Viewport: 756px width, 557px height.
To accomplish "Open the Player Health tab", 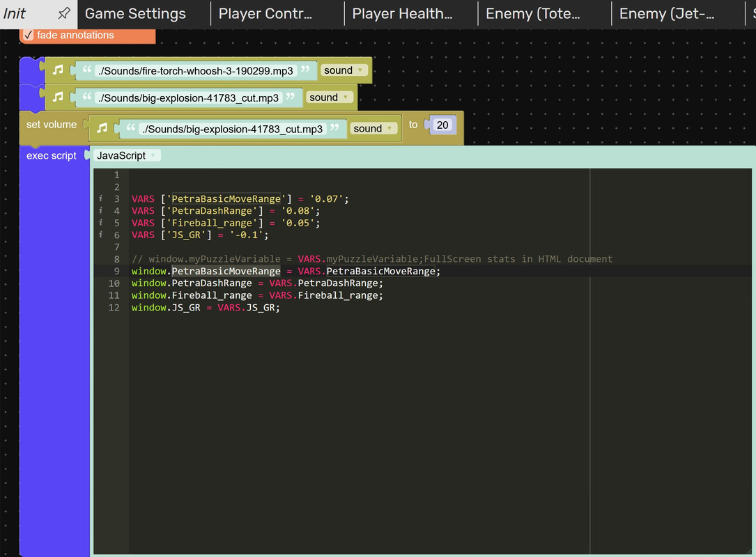I will tap(402, 14).
